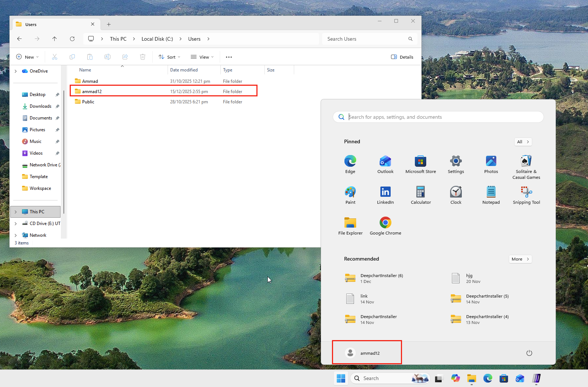Click the Start menu search box
The height and width of the screenshot is (387, 588).
coord(438,117)
